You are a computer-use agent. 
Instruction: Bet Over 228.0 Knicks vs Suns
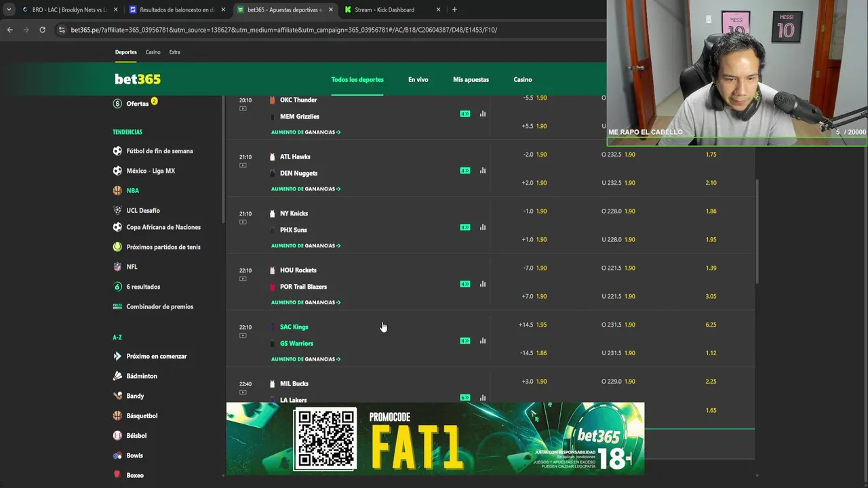(x=618, y=211)
